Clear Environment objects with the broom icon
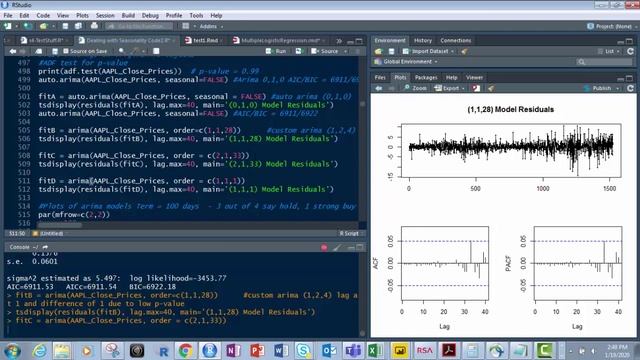The image size is (640, 360). coord(464,51)
